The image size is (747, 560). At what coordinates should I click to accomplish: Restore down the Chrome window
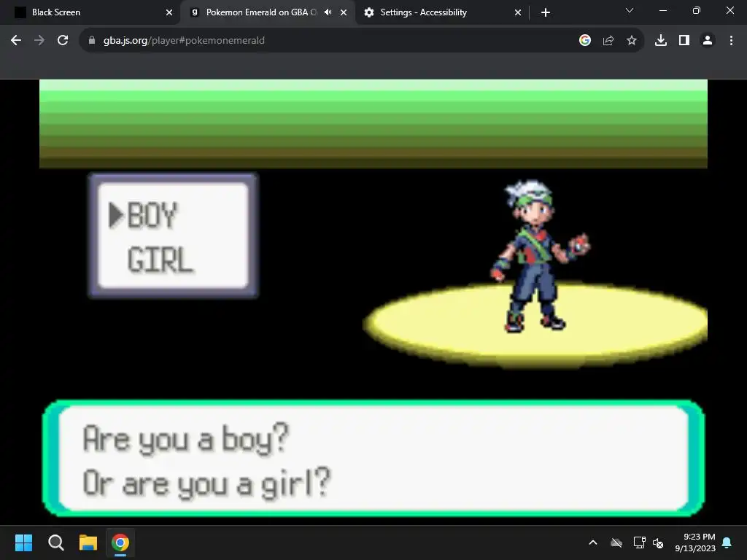pyautogui.click(x=697, y=10)
